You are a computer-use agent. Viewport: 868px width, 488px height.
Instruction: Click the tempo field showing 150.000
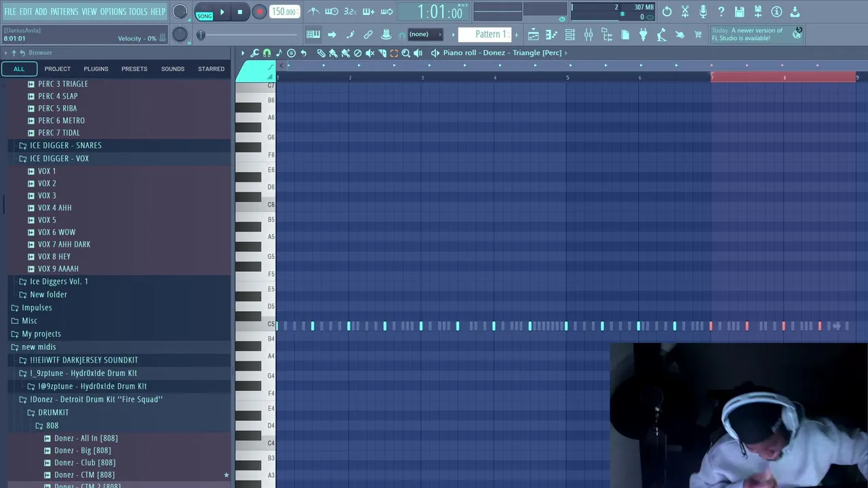tap(284, 12)
